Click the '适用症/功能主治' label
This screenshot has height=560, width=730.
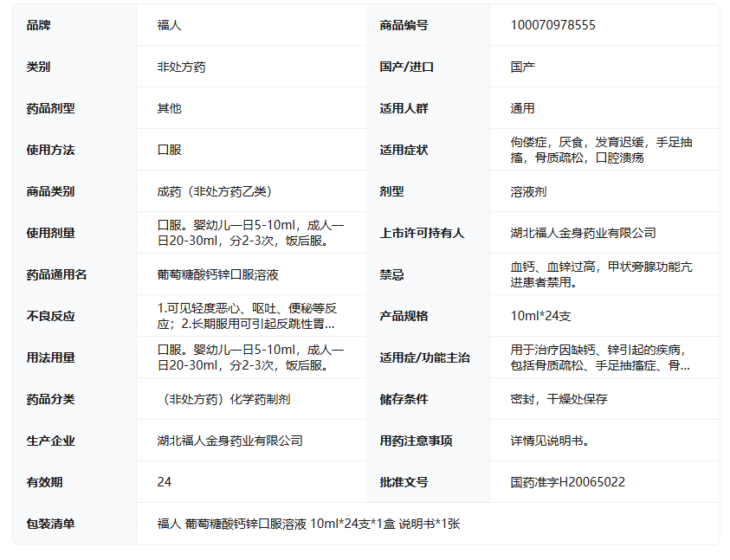click(424, 357)
